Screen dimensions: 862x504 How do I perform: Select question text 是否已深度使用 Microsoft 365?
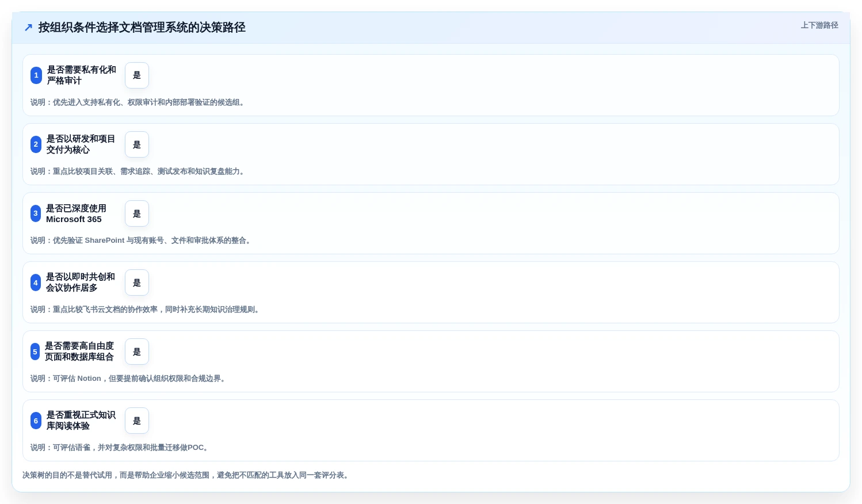point(77,213)
